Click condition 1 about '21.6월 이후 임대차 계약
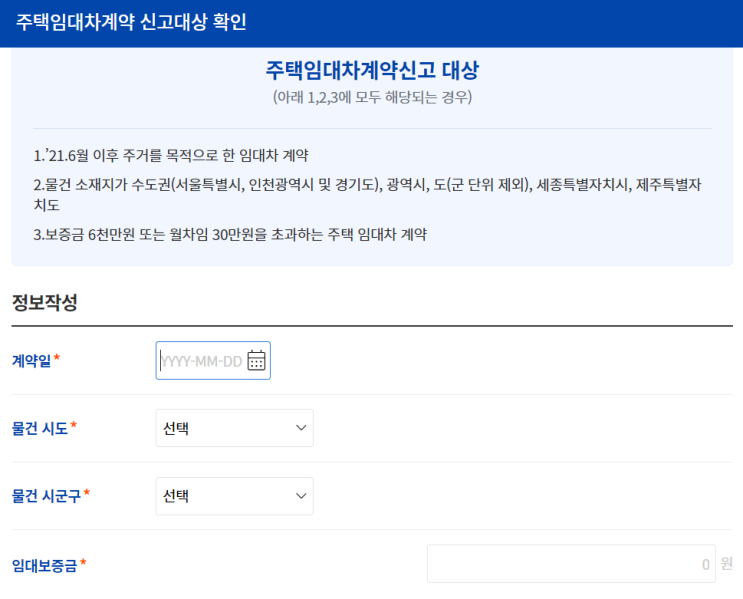This screenshot has height=599, width=743. pos(171,155)
